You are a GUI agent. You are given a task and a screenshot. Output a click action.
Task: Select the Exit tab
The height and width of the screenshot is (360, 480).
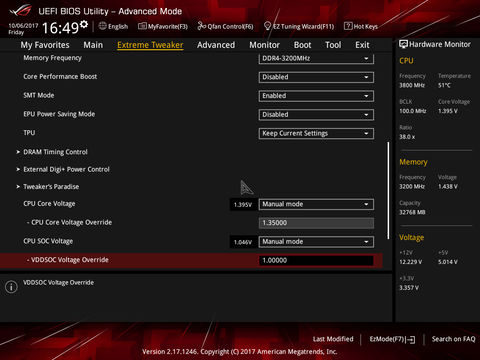(x=362, y=45)
